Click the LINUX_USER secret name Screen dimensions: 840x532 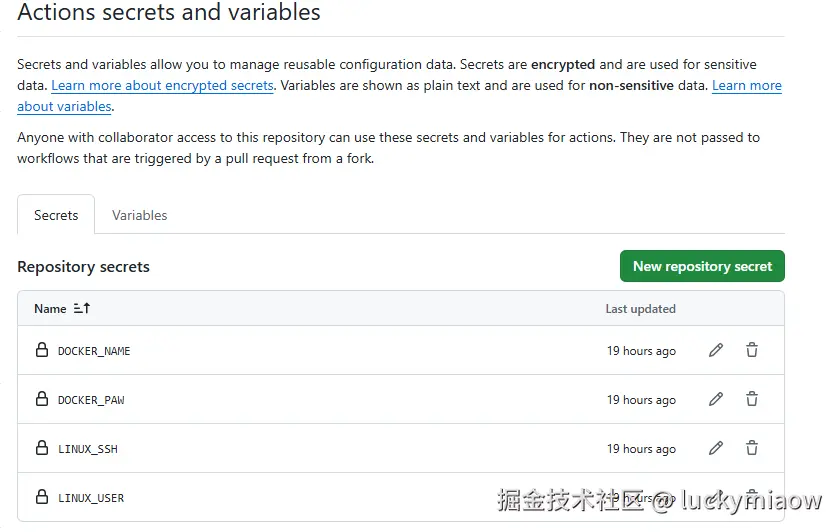click(x=91, y=498)
